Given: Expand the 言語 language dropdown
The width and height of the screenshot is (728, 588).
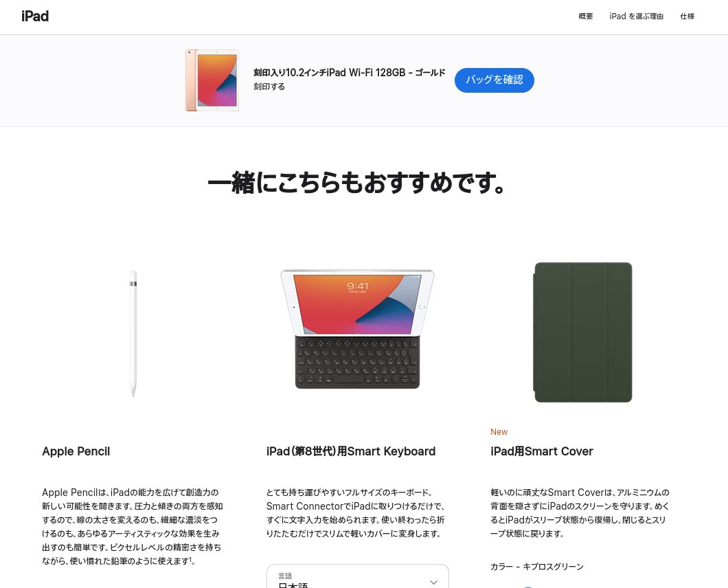Looking at the screenshot, I should coord(358,576).
